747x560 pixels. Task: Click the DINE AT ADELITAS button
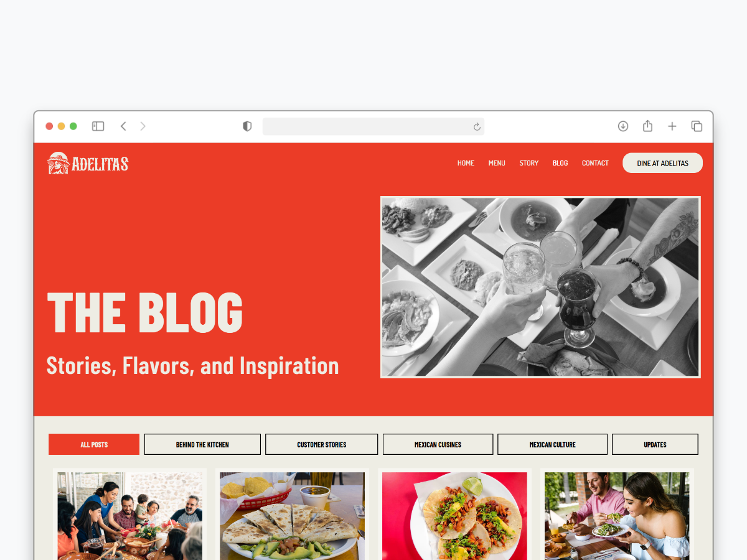662,163
